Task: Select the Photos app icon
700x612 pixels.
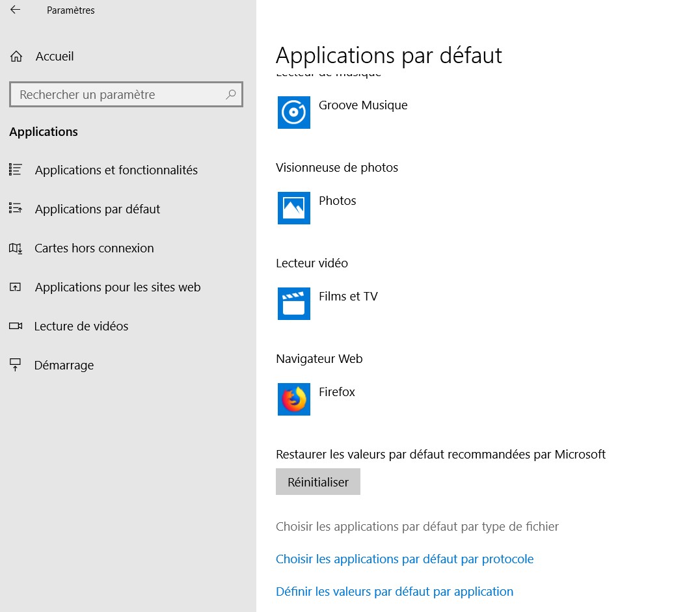Action: tap(293, 208)
